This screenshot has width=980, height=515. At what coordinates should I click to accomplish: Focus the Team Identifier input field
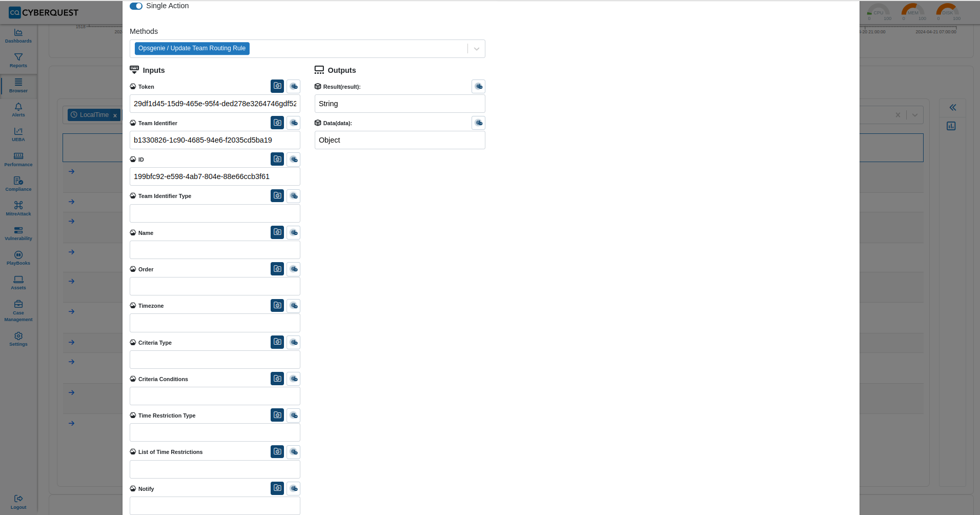pos(215,140)
